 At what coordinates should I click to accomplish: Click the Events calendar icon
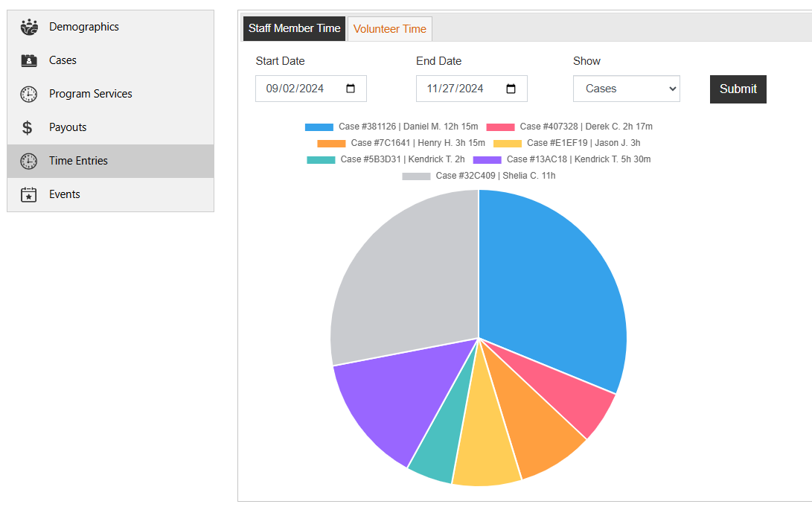[28, 194]
